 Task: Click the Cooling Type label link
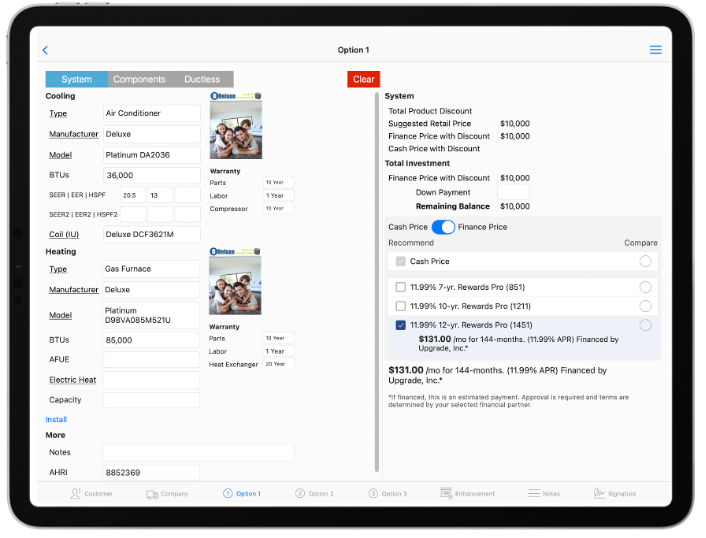(x=58, y=113)
